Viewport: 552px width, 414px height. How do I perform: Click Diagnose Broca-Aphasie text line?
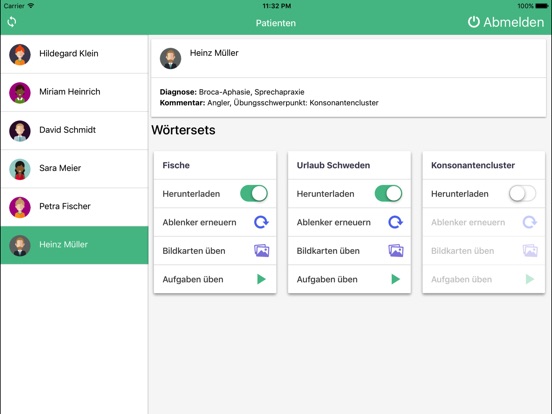click(x=232, y=92)
